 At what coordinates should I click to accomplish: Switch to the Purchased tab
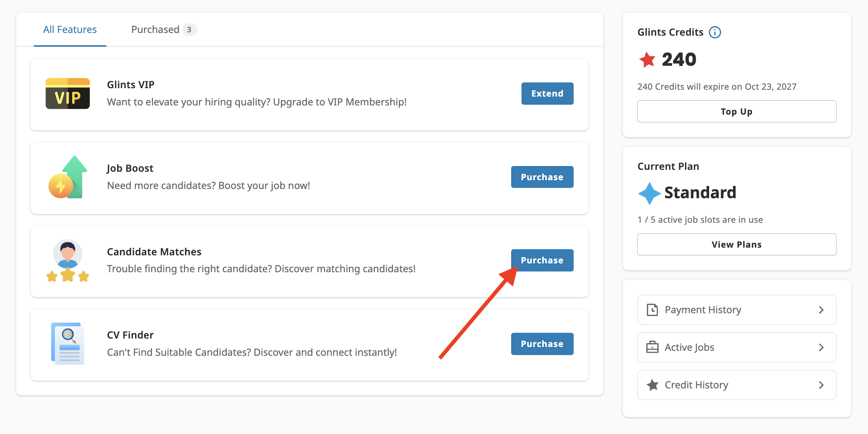pos(155,29)
